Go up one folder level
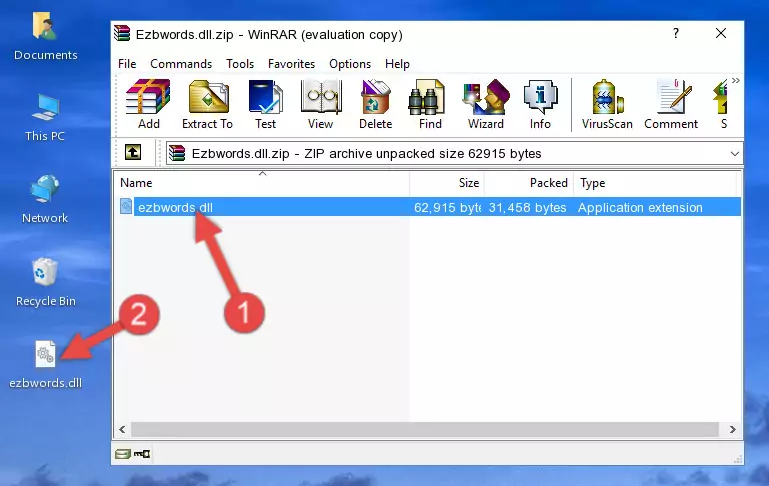 pyautogui.click(x=133, y=153)
